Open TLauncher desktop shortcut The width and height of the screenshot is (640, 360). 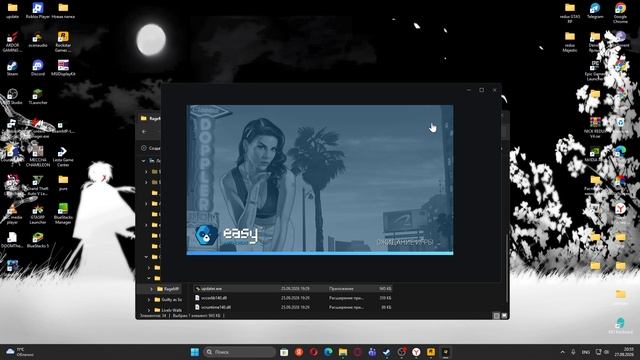click(38, 97)
